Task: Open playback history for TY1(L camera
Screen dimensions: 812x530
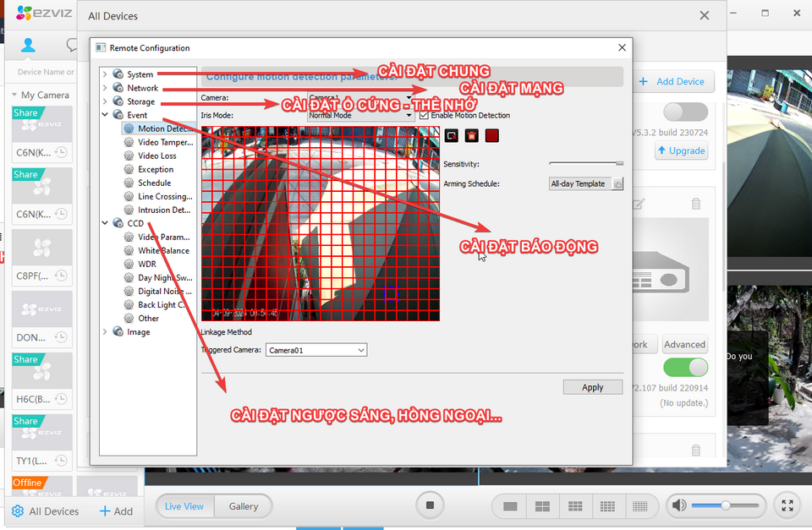Action: (61, 460)
